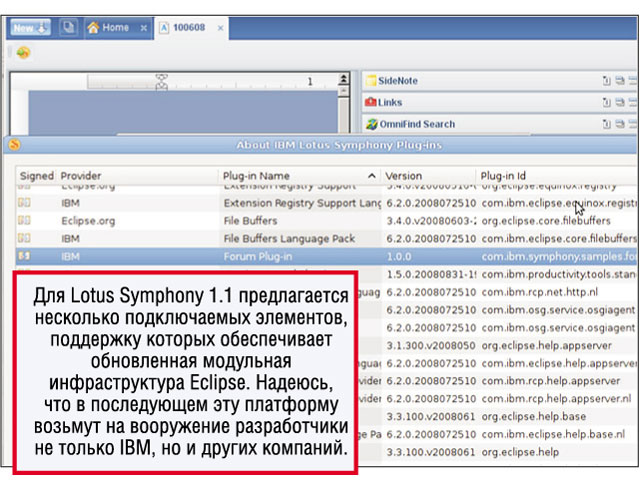The height and width of the screenshot is (482, 640).
Task: Select version 1.5.0.20080831 cell
Action: tap(431, 275)
